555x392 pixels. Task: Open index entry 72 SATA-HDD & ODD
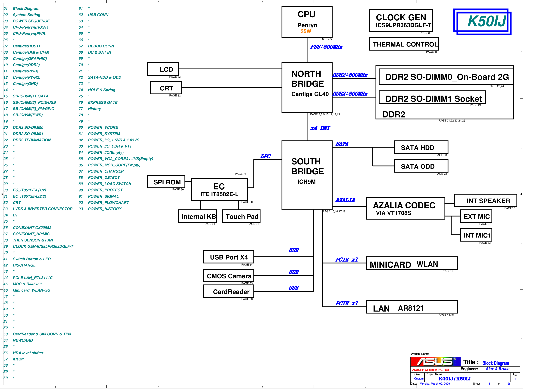[x=100, y=77]
